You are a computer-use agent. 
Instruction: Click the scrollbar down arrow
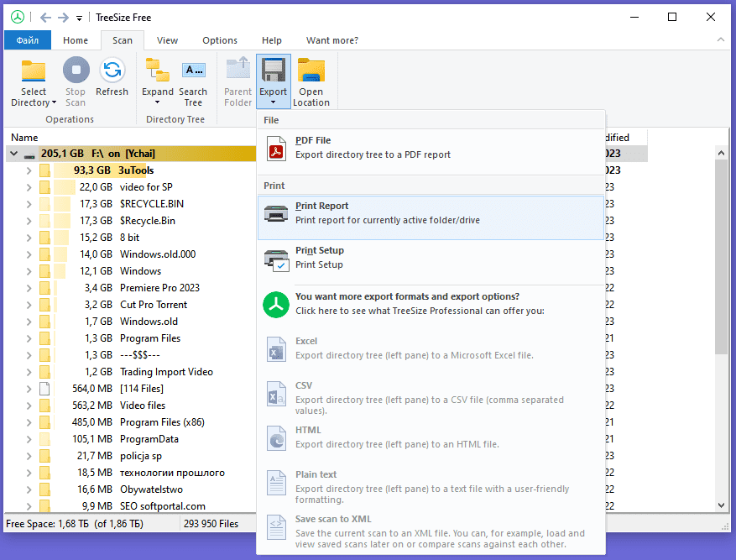(x=721, y=505)
